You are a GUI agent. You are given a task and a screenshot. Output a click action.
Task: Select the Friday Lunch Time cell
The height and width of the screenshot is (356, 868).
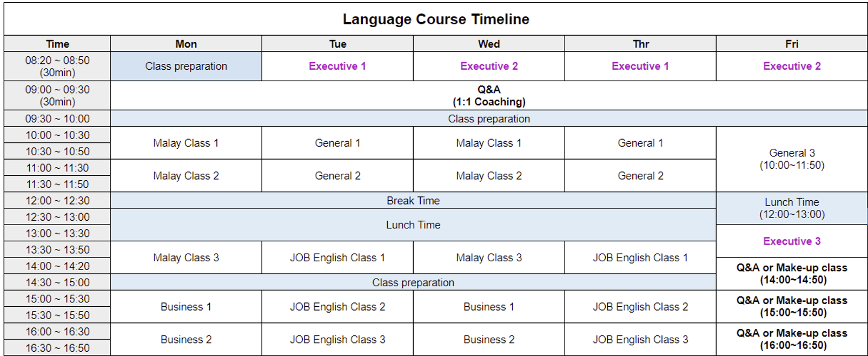pyautogui.click(x=792, y=208)
